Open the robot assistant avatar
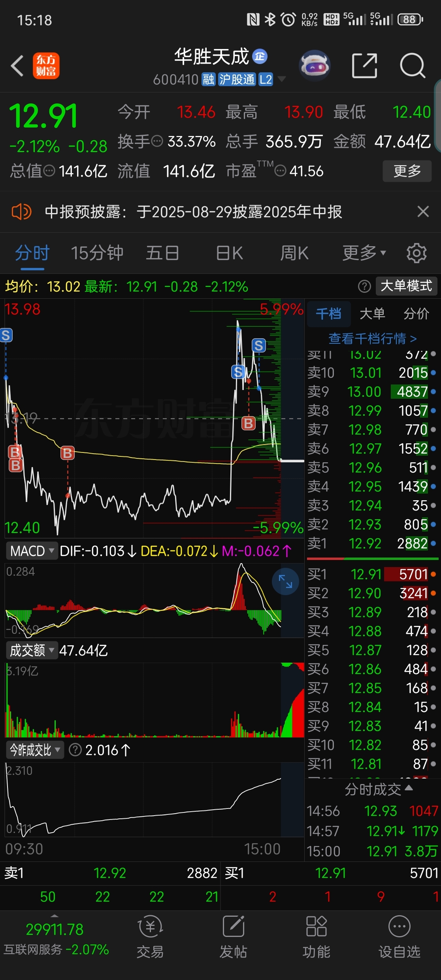Screen dimensions: 441x980 point(315,66)
